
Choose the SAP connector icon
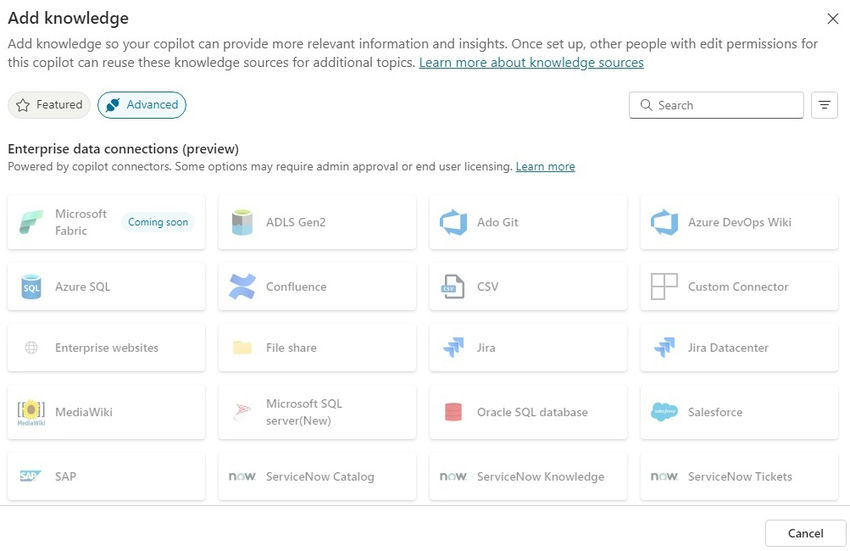(31, 477)
